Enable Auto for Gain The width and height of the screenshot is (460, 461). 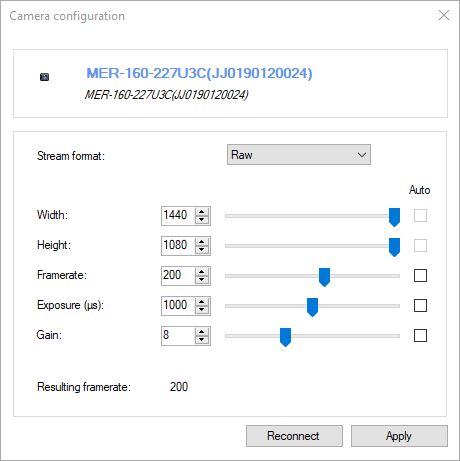420,335
